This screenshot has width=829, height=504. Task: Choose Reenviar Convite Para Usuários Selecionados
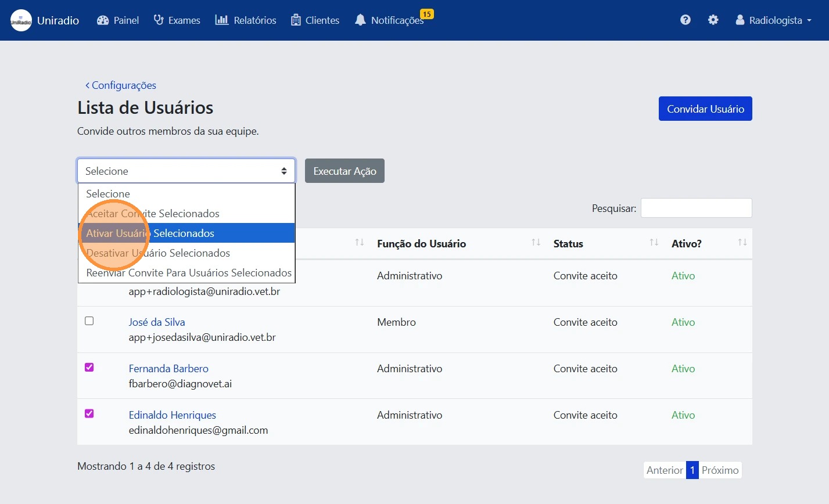[x=189, y=273]
